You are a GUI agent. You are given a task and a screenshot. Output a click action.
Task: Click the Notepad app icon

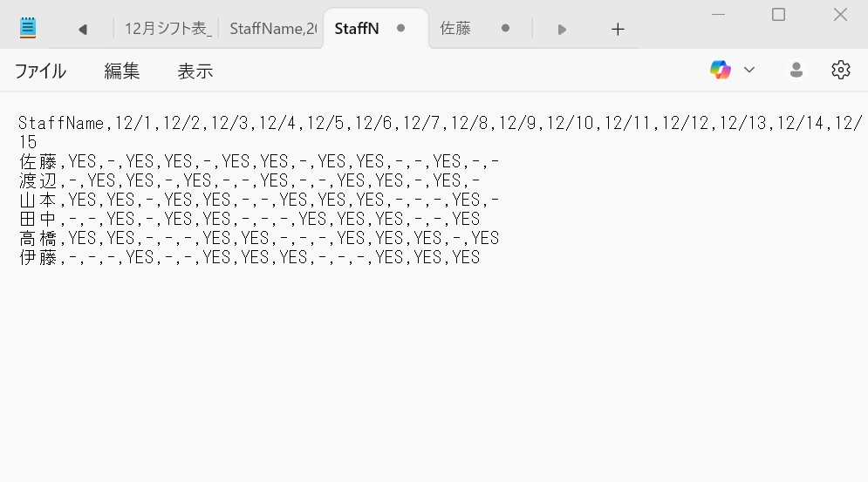pyautogui.click(x=28, y=28)
